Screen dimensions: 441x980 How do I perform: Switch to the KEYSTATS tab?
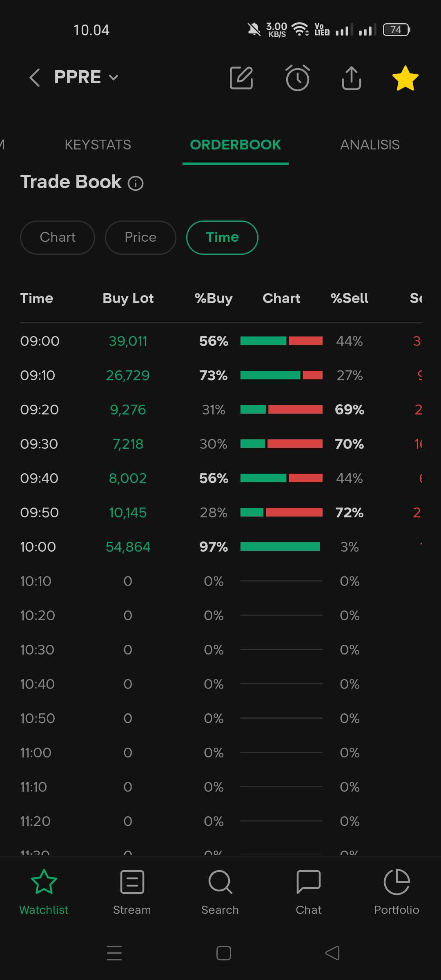pos(98,145)
